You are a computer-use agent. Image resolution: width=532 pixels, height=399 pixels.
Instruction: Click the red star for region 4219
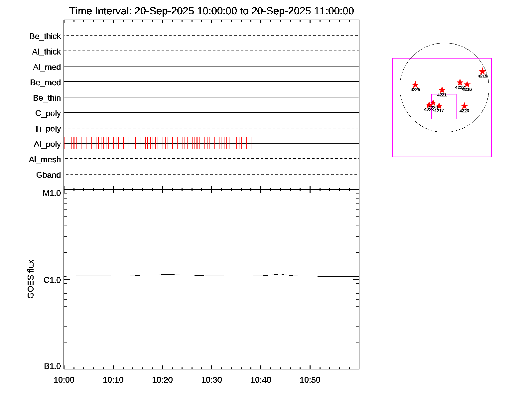482,71
